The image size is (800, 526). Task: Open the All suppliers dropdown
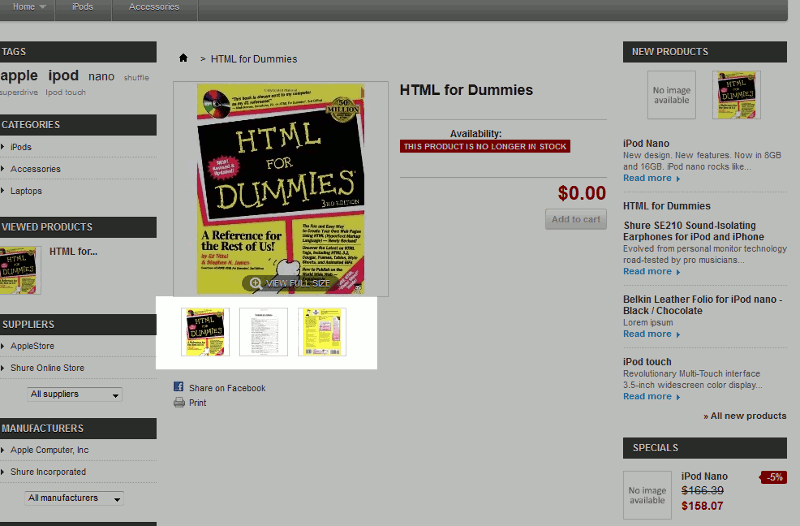[x=74, y=394]
